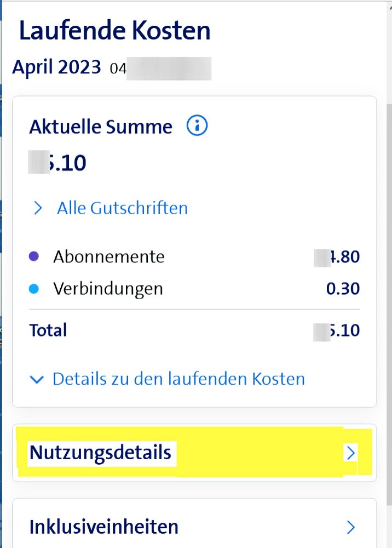Viewport: 392px width, 548px height.
Task: Select the Verbindungen label
Action: click(108, 288)
